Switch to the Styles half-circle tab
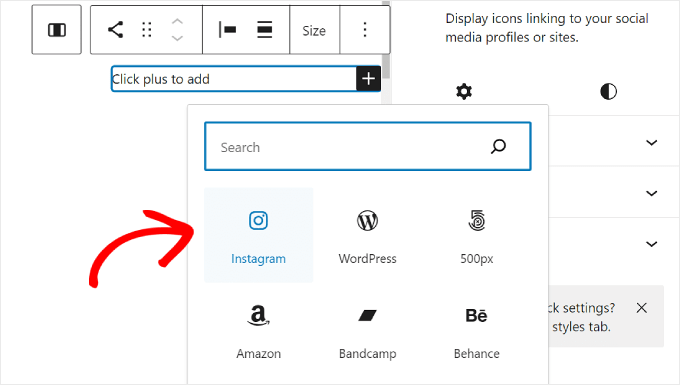 click(608, 91)
